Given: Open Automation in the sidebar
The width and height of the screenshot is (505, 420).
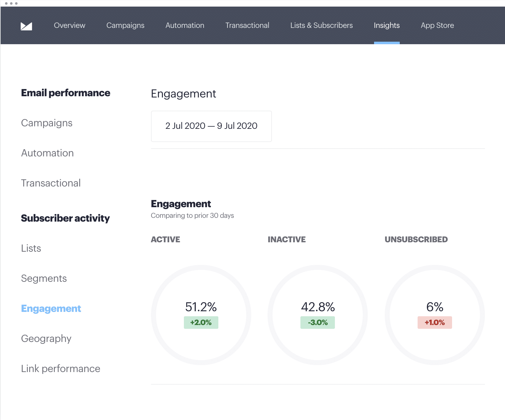Looking at the screenshot, I should 47,153.
